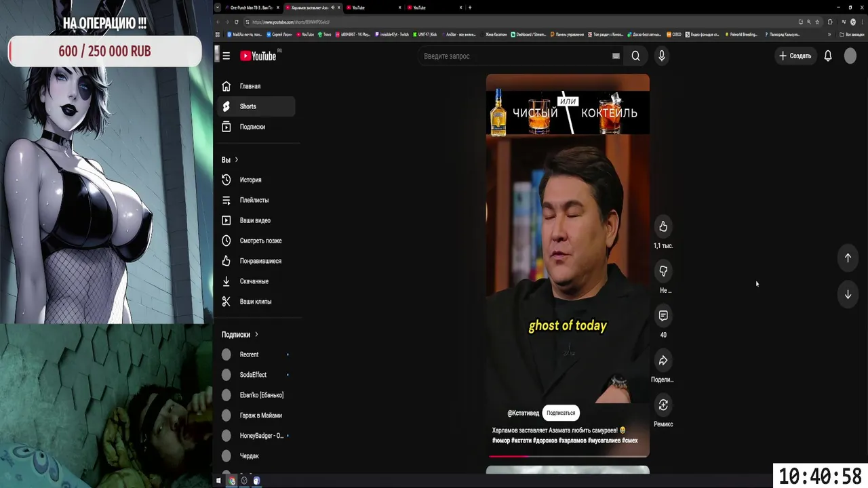This screenshot has width=868, height=488.
Task: Open the Гараж в Майами channel
Action: pyautogui.click(x=256, y=415)
